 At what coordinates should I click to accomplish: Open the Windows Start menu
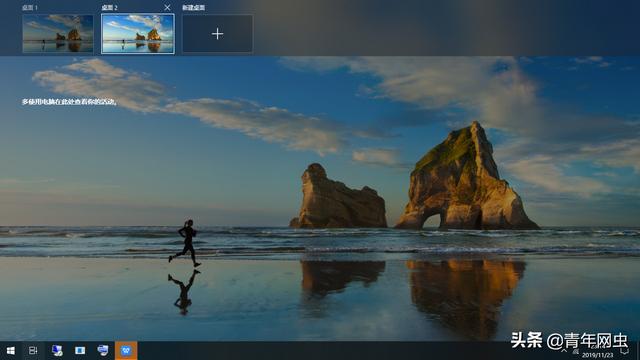pos(11,351)
